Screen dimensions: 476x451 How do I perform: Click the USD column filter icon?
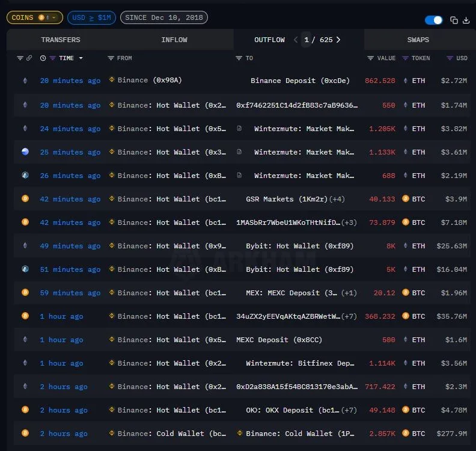[450, 58]
